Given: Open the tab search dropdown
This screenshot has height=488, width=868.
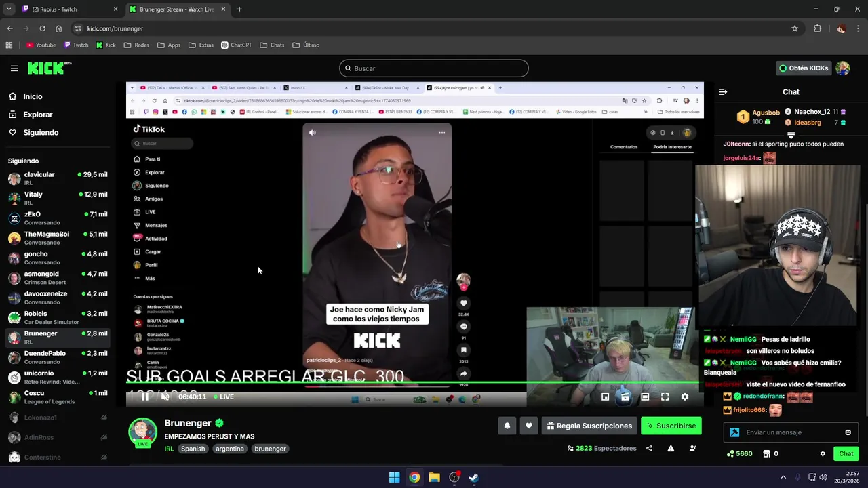Looking at the screenshot, I should 9,9.
